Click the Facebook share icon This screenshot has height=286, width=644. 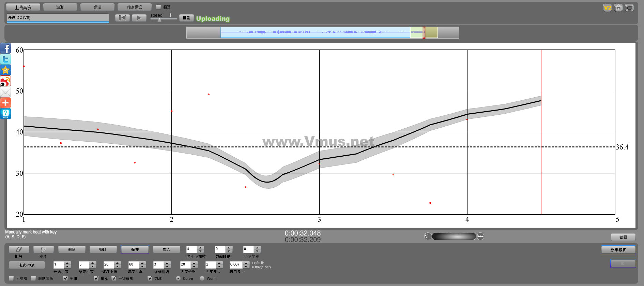pyautogui.click(x=5, y=48)
